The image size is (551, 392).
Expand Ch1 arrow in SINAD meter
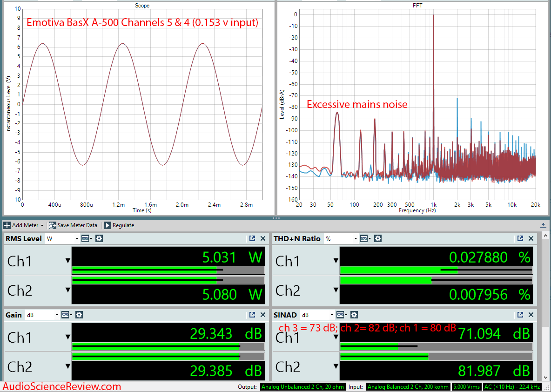[x=336, y=337]
